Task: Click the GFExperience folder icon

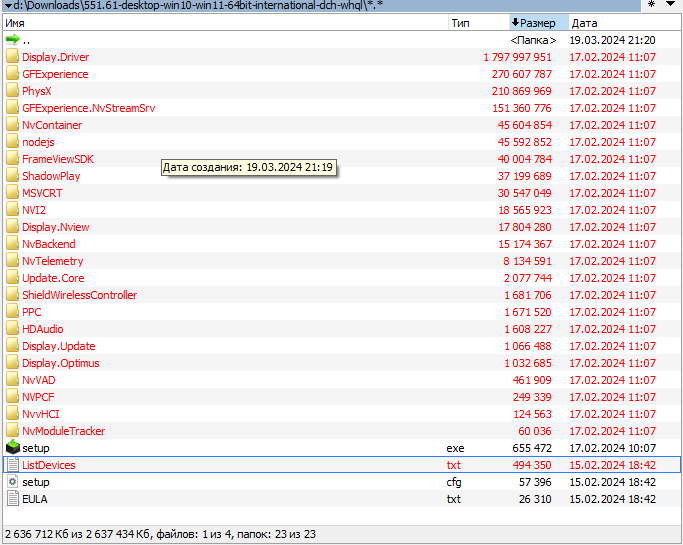Action: tap(13, 74)
